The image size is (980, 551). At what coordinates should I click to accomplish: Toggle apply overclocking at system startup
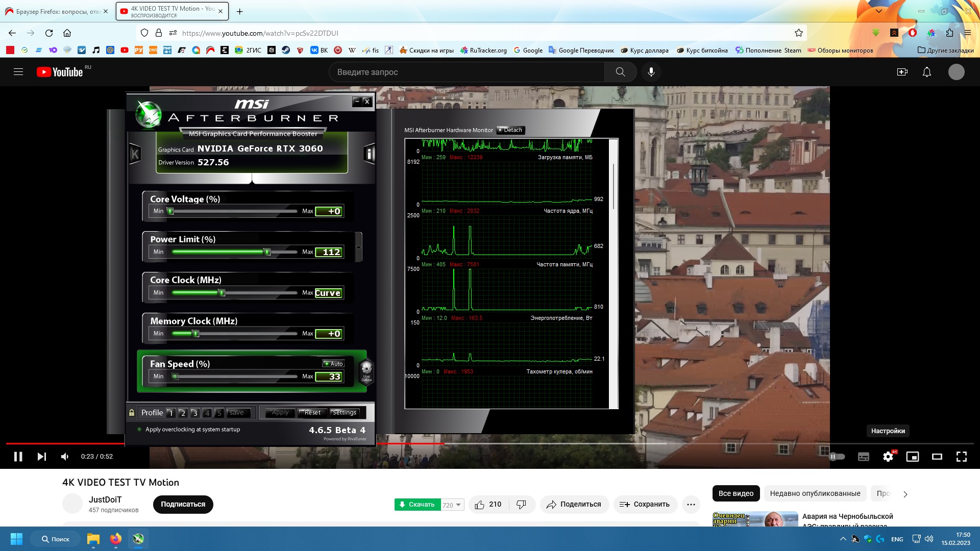click(x=140, y=430)
